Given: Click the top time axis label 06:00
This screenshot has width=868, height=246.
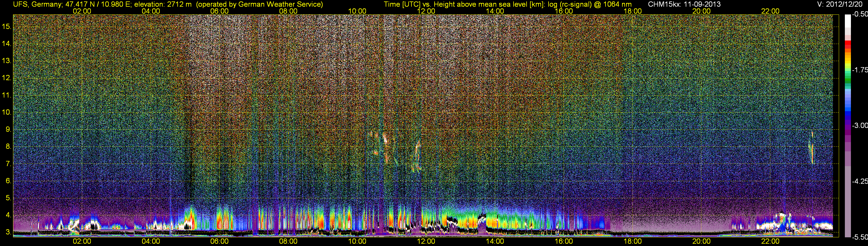Looking at the screenshot, I should [x=219, y=11].
